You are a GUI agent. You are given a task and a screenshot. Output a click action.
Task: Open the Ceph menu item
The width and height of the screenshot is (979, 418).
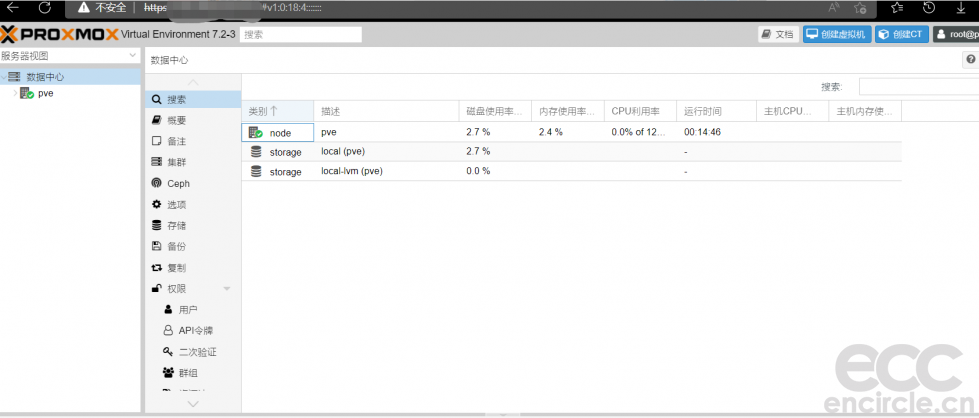tap(193, 184)
